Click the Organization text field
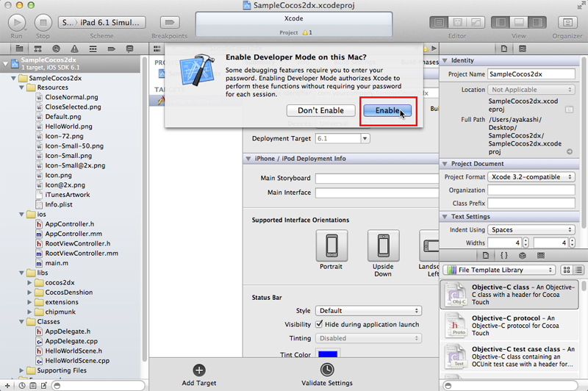The image size is (588, 391). (x=531, y=190)
